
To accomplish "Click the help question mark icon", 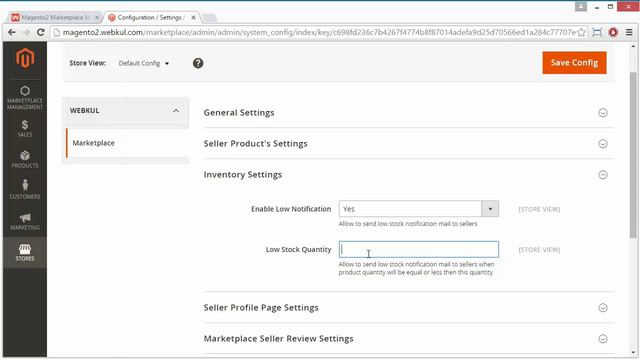I will pyautogui.click(x=198, y=63).
